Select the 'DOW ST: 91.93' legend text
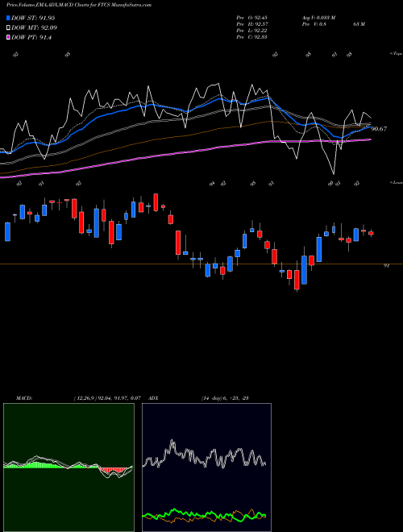The height and width of the screenshot is (532, 403). (x=33, y=18)
